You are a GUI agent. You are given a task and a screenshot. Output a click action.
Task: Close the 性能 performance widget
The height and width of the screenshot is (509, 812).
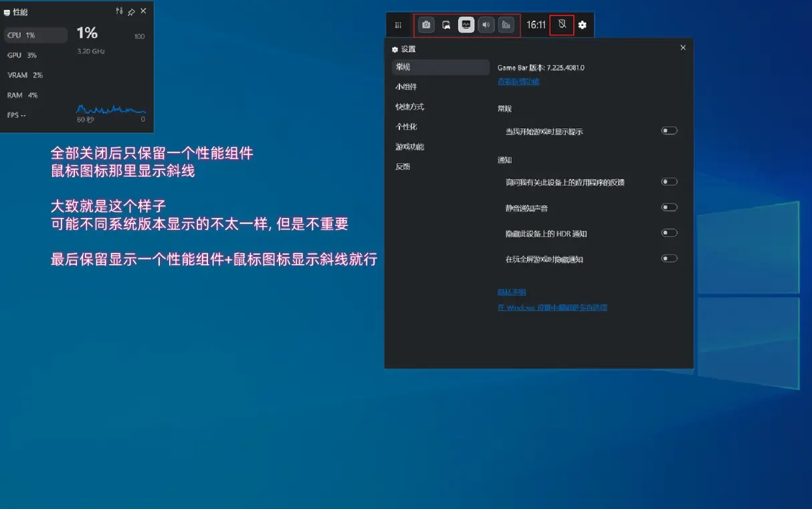(143, 11)
